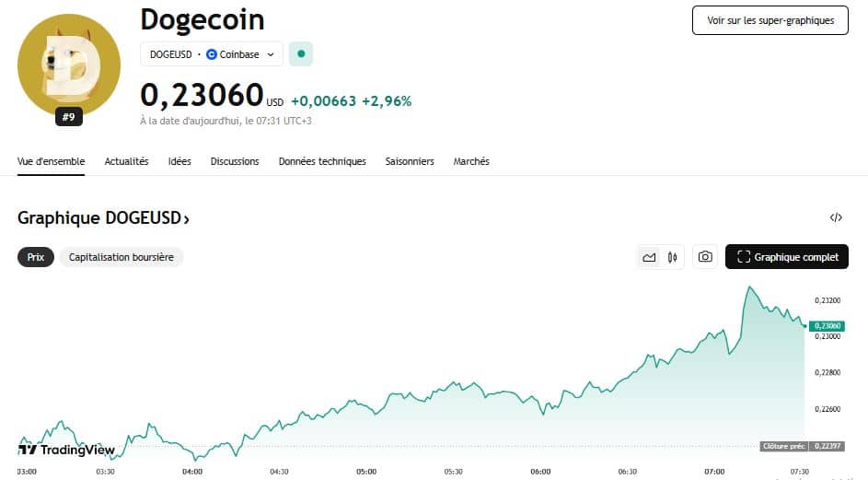Screen dimensions: 868x480
Task: Click Voir sur les super-graphiques button
Action: [x=770, y=20]
